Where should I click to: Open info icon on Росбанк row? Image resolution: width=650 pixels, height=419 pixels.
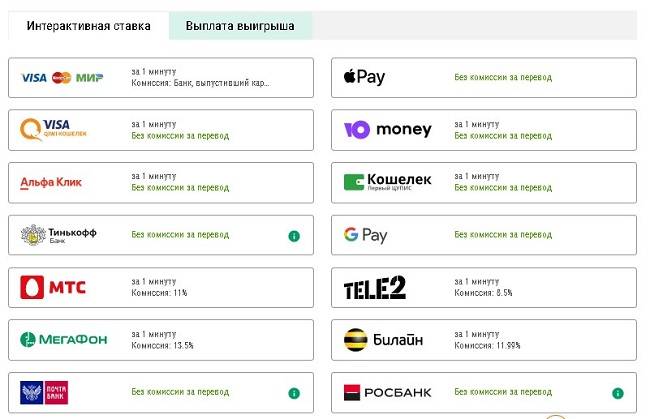point(618,393)
